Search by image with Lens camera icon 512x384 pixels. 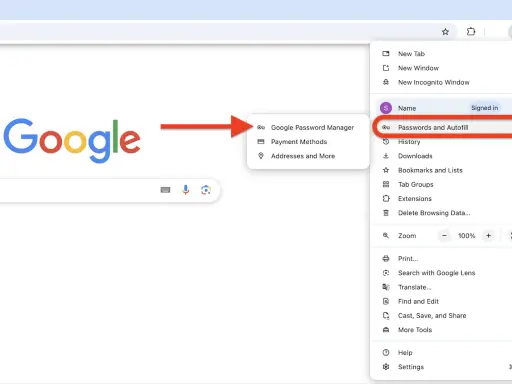click(206, 190)
